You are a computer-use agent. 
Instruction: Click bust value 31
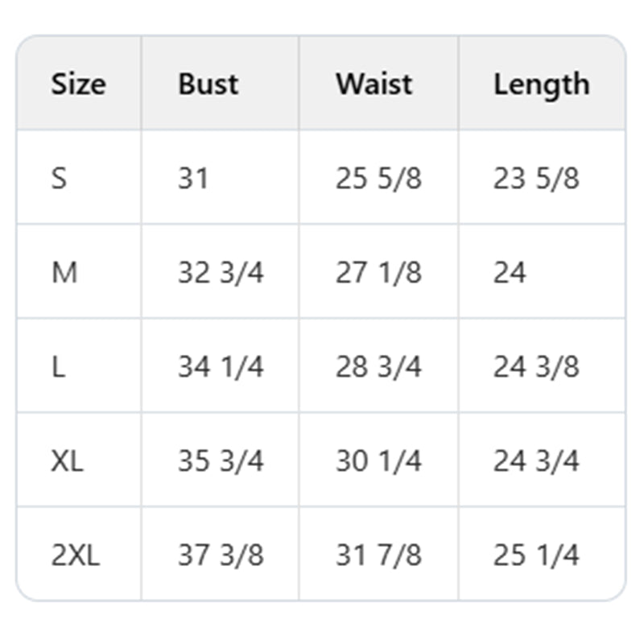193,178
